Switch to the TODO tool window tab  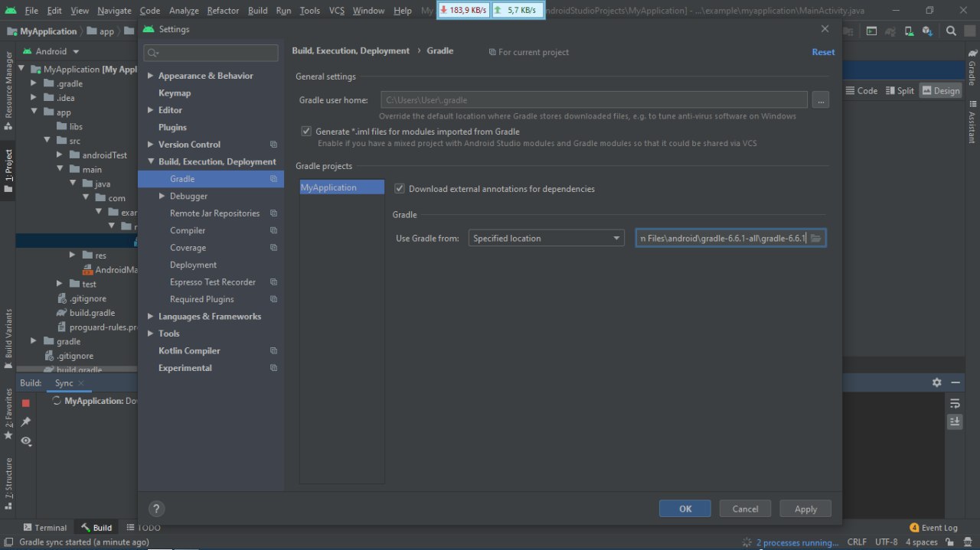click(143, 528)
